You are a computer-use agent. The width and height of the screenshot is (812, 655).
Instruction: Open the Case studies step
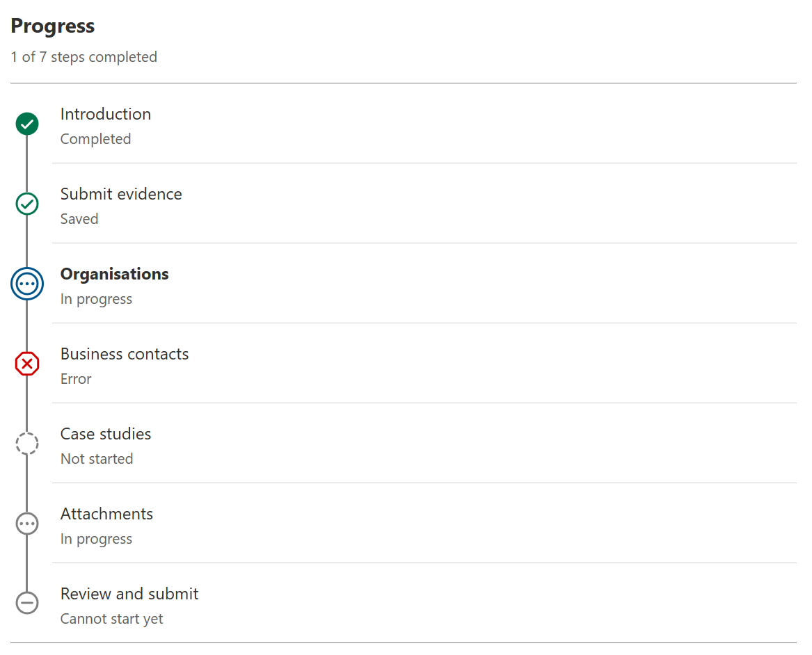pos(106,434)
